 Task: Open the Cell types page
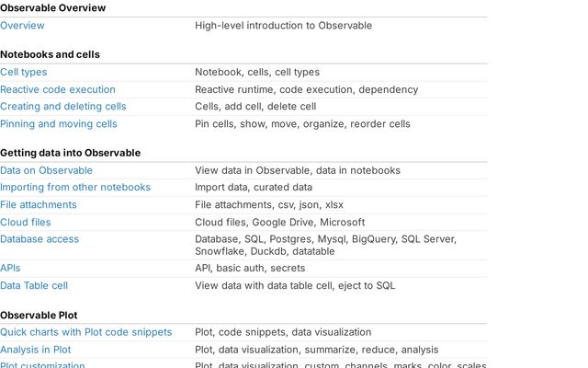coord(24,72)
